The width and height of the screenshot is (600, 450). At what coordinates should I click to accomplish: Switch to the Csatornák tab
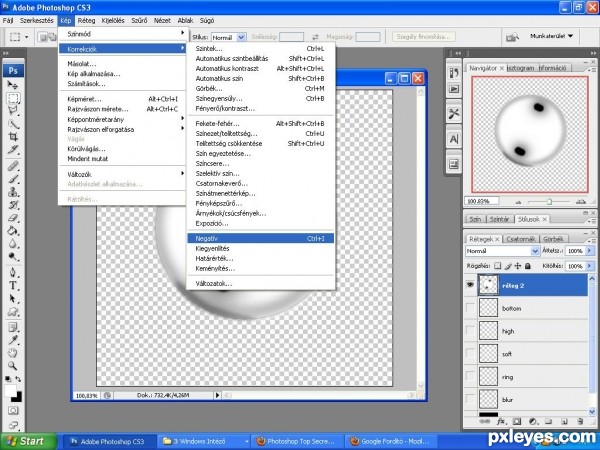coord(520,239)
